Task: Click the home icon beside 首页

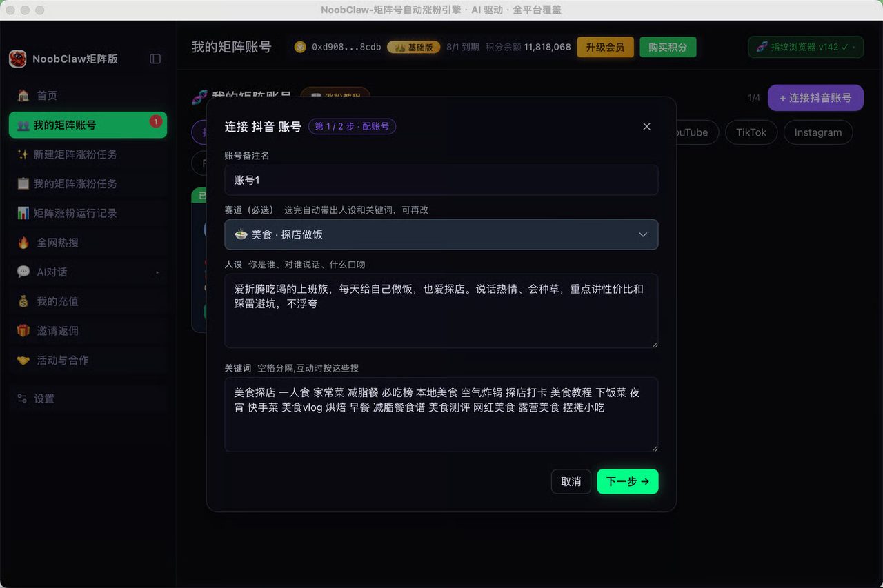Action: (x=23, y=96)
